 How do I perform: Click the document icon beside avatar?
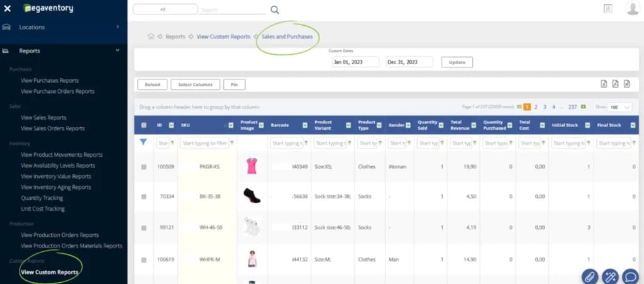608,9
